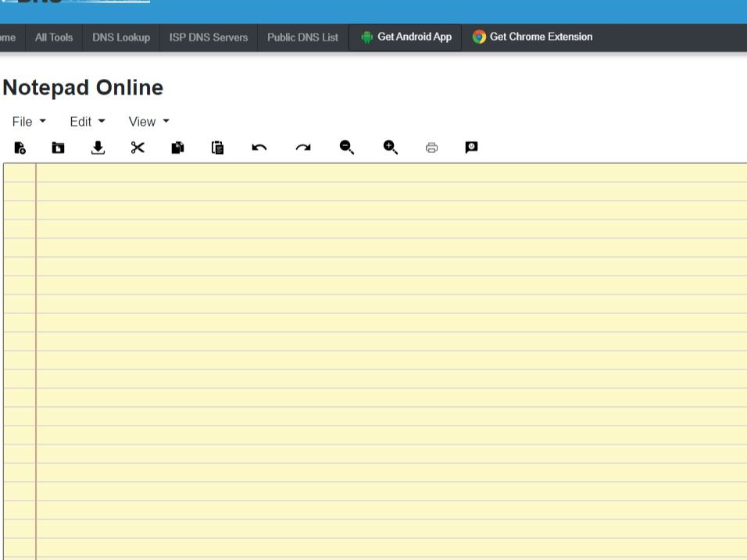Undo the last edit with the arrow
The width and height of the screenshot is (747, 560).
tap(259, 148)
